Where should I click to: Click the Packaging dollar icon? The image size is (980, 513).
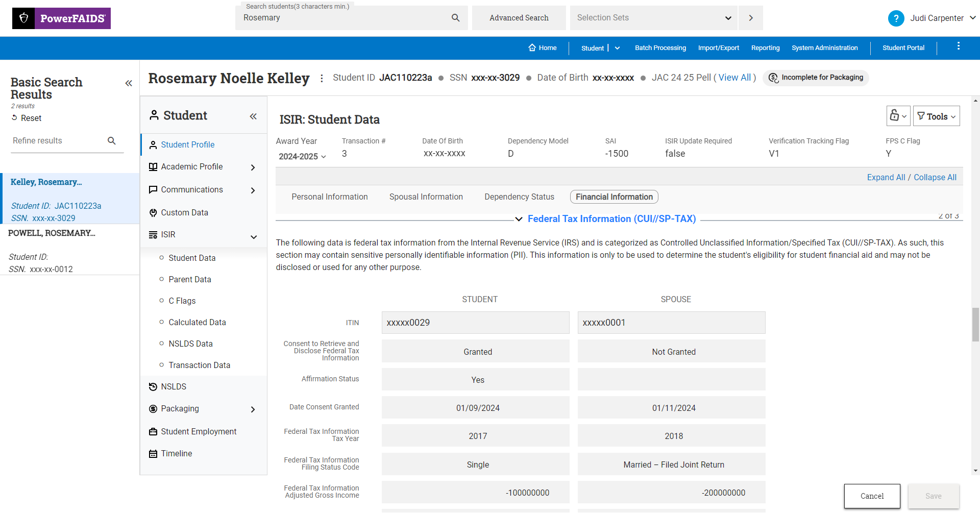pyautogui.click(x=153, y=409)
